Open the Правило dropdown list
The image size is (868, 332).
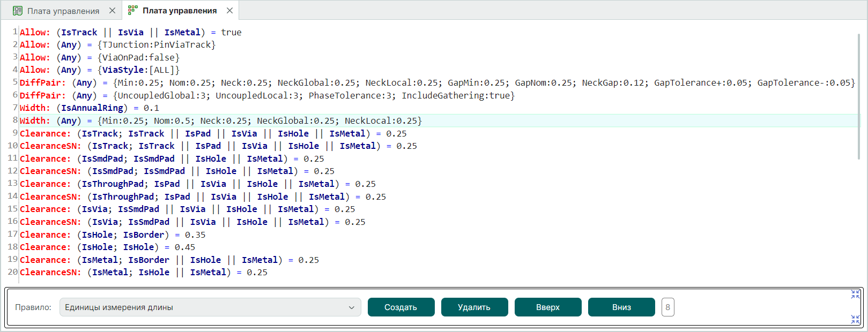point(210,307)
